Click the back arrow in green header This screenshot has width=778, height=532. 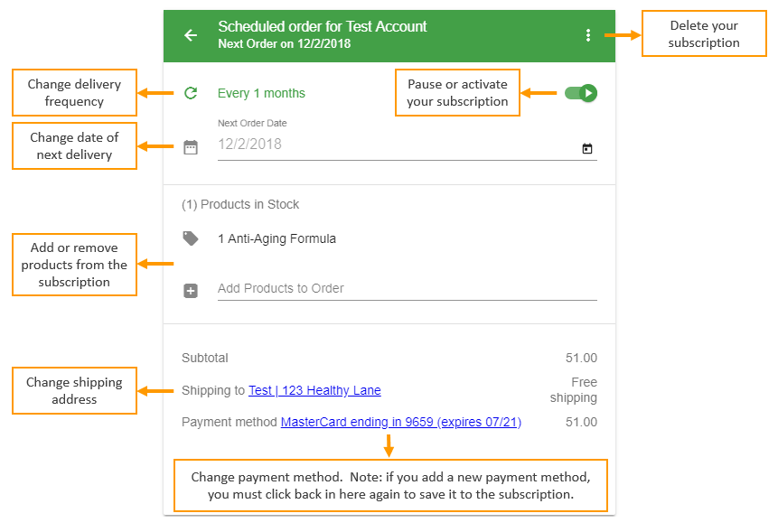191,35
